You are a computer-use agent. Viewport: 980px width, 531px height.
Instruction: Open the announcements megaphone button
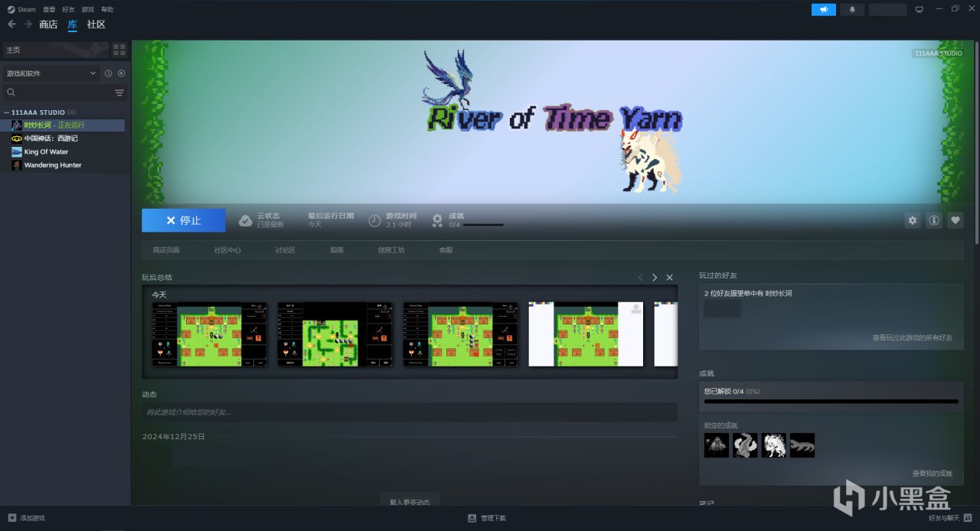(x=824, y=9)
